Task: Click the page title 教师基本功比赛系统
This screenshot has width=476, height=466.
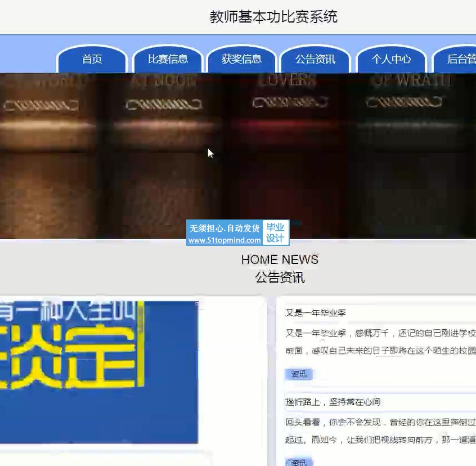Action: click(x=273, y=17)
